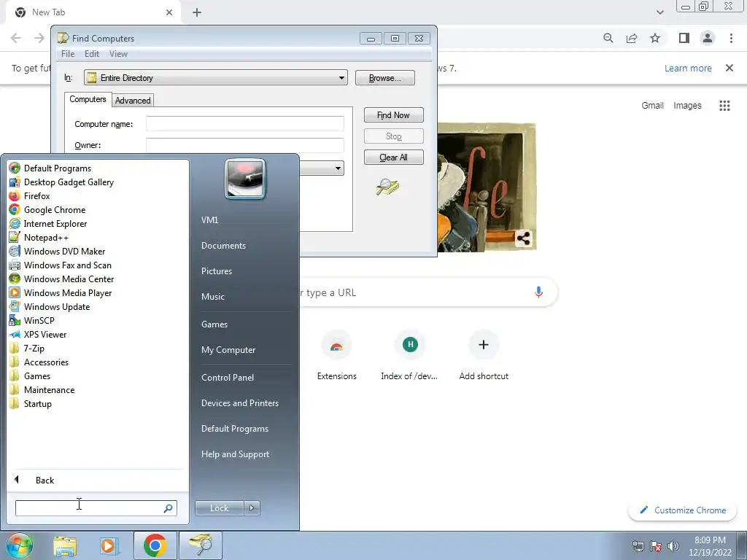Open the View menu in Find Computers
This screenshot has height=560, width=747.
tap(118, 54)
